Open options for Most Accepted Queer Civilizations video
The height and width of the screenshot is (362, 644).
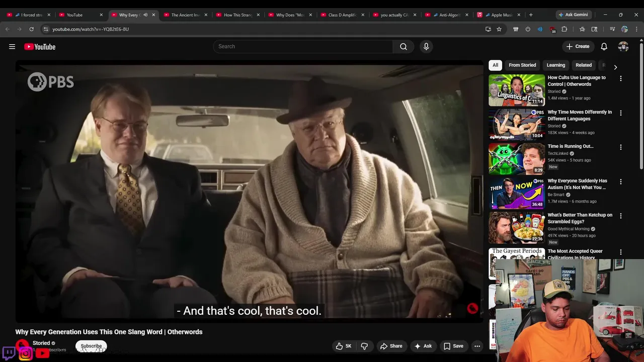coord(621,252)
